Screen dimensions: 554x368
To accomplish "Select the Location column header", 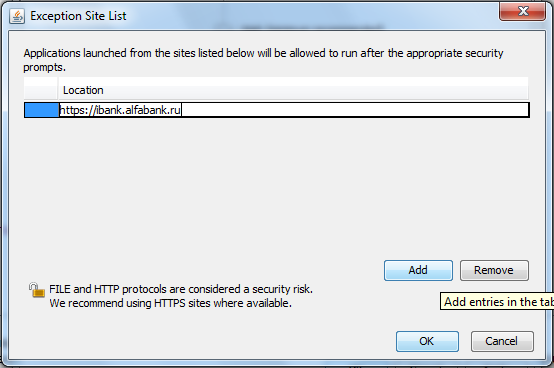I will click(x=293, y=90).
